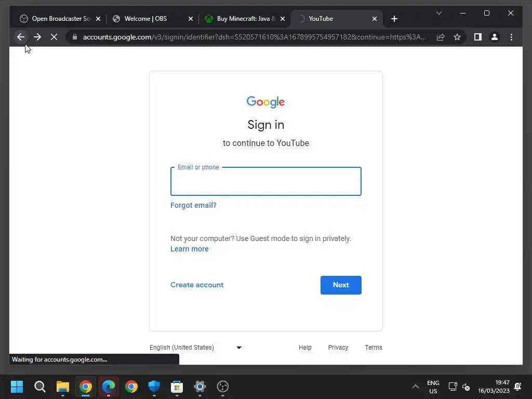Close the Open Broadcaster Software tab
Screen dimensions: 532x399
coord(98,19)
